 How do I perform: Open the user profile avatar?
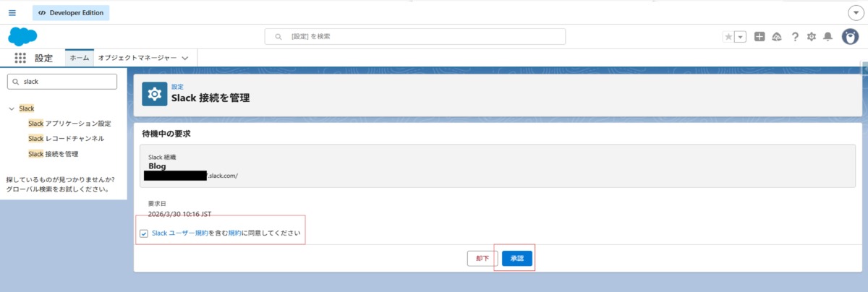pyautogui.click(x=850, y=36)
